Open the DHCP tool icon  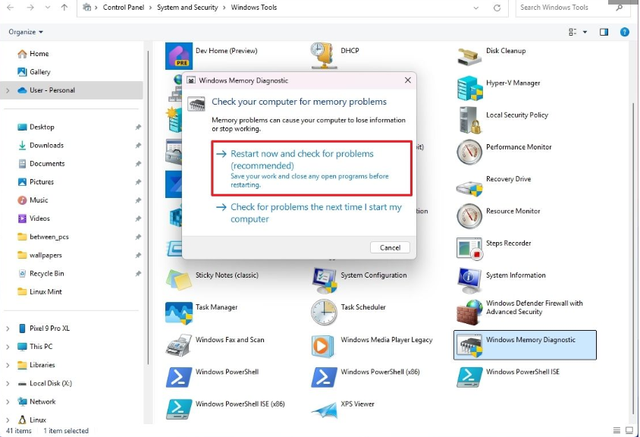pos(324,55)
